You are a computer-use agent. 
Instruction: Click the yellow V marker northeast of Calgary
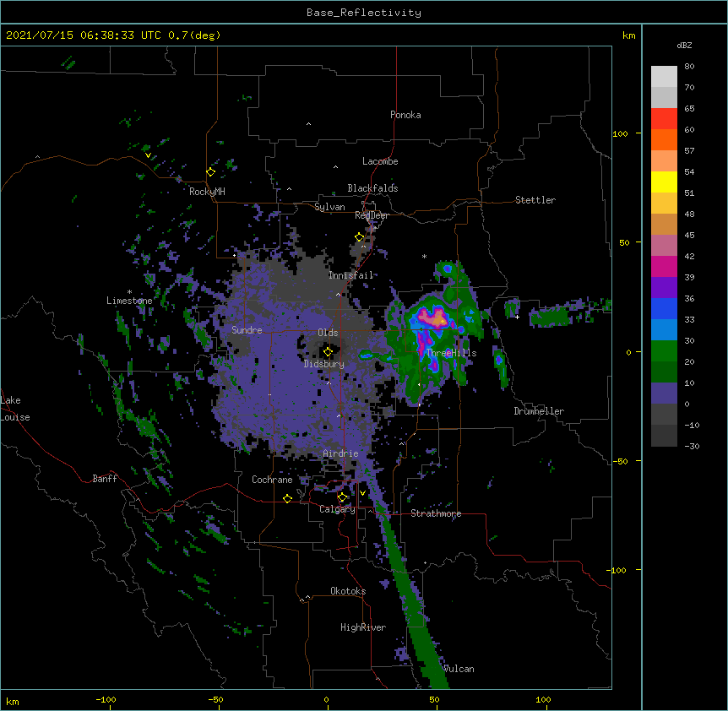[362, 493]
